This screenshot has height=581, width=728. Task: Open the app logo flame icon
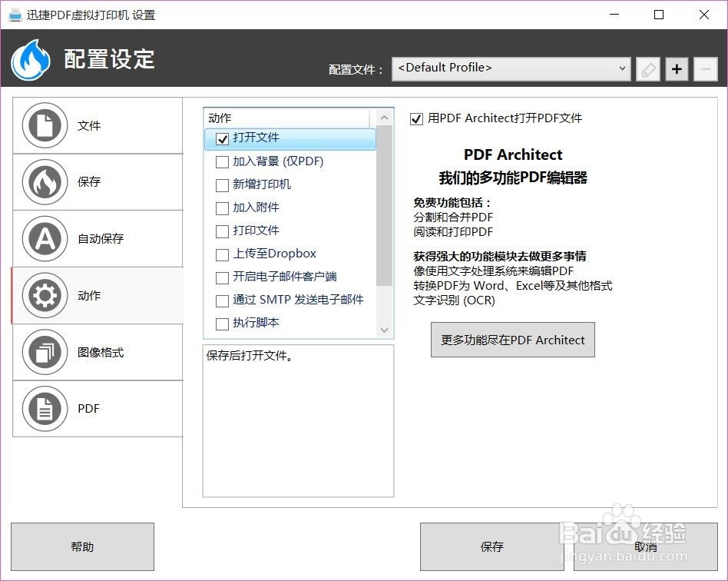(29, 59)
